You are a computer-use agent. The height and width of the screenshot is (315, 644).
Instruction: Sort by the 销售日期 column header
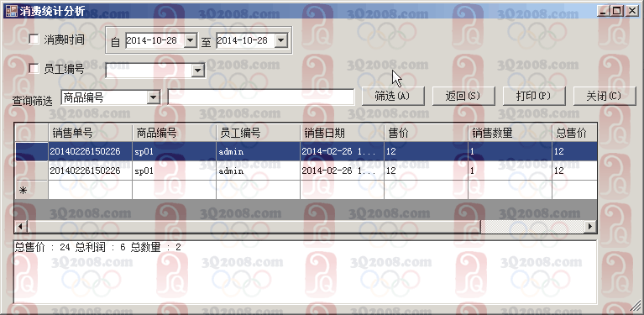(342, 133)
